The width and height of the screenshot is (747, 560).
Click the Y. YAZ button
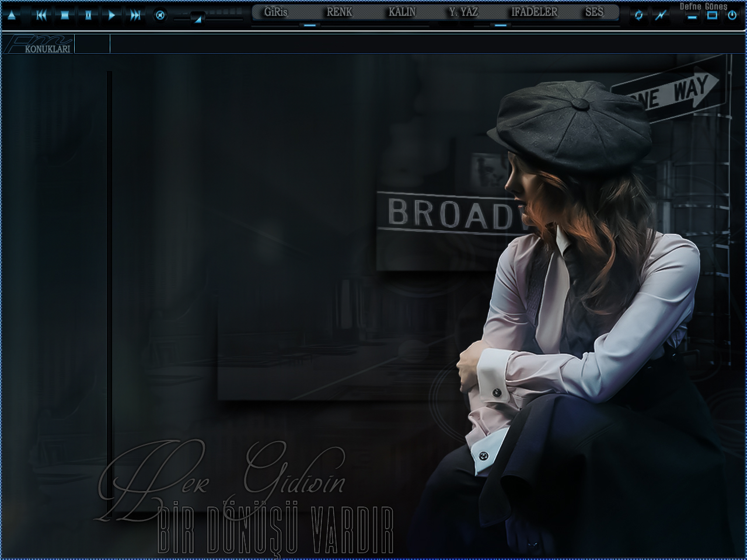click(463, 12)
